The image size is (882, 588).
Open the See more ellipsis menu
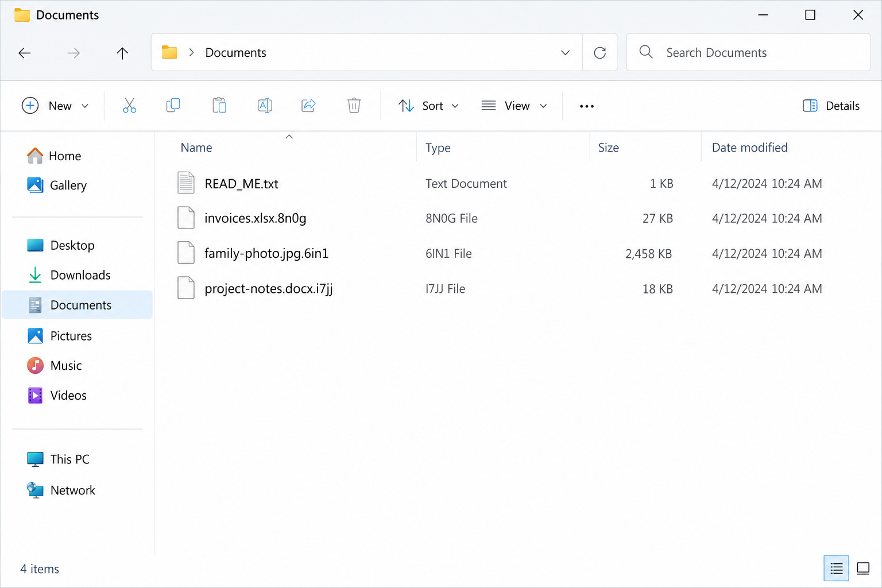point(586,106)
